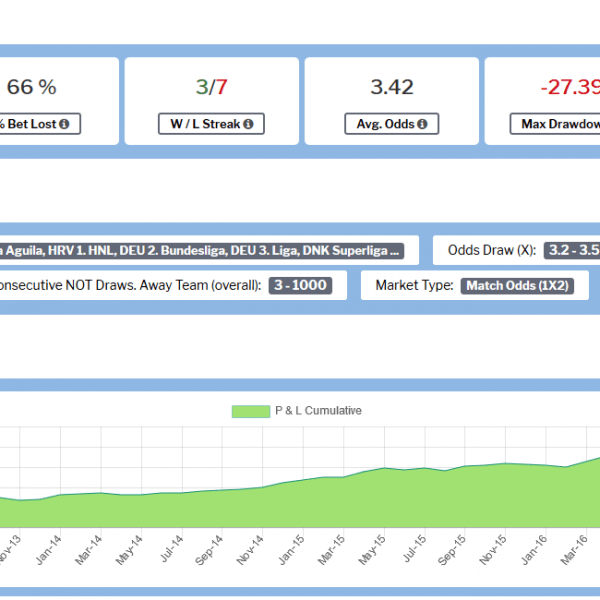Screen dimensions: 600x600
Task: Click the Sep-15 axis label on chart
Action: click(x=452, y=550)
